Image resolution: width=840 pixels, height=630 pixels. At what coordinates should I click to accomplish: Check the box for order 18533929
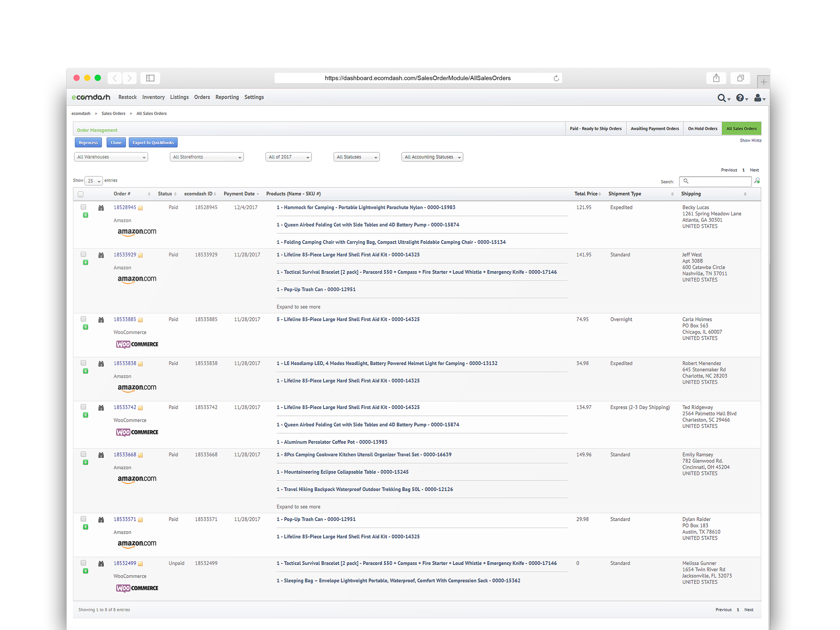pos(83,255)
